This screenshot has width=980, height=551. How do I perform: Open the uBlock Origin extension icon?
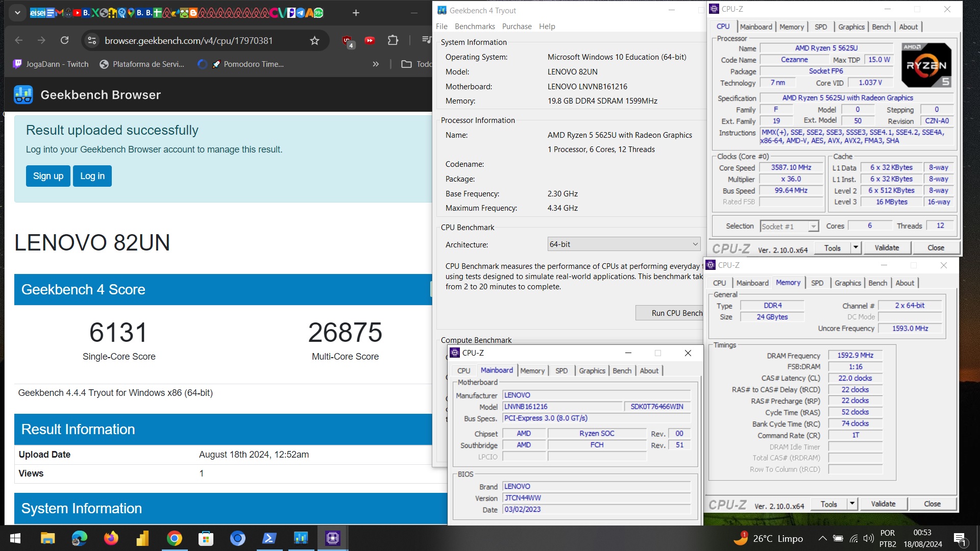(x=348, y=41)
